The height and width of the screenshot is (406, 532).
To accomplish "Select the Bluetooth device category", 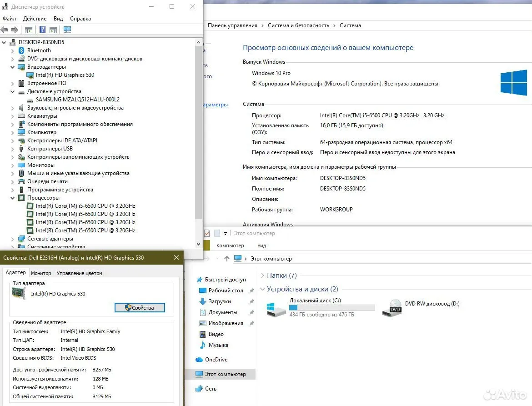I will tap(39, 50).
